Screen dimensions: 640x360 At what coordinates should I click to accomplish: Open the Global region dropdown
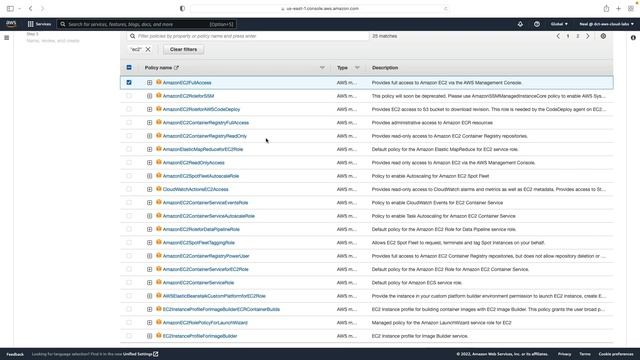pos(559,24)
